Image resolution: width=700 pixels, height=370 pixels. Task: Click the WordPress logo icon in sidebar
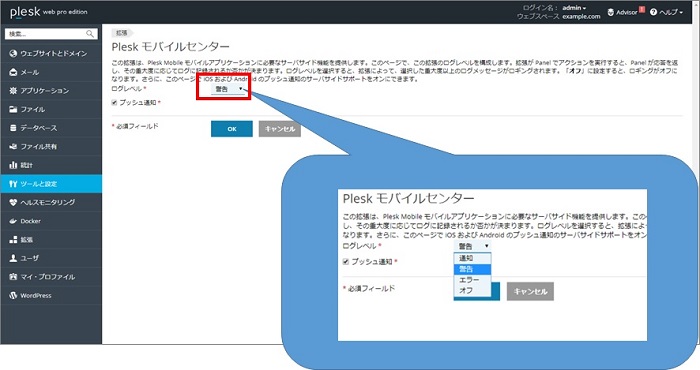point(13,295)
